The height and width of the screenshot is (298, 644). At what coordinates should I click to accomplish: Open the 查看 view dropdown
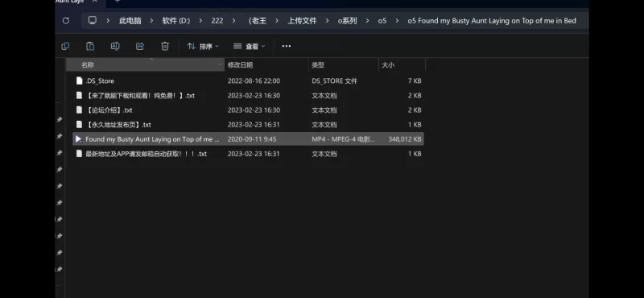point(249,47)
